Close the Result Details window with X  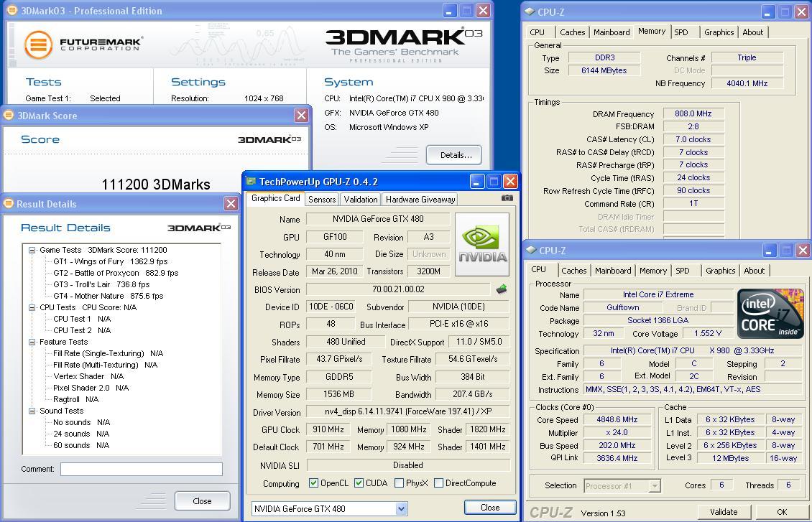pos(231,204)
